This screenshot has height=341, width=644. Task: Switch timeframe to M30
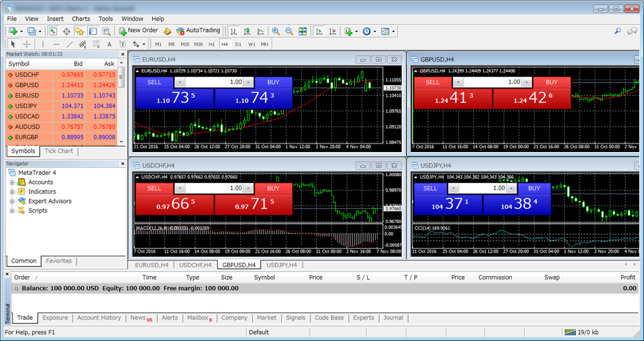[199, 44]
